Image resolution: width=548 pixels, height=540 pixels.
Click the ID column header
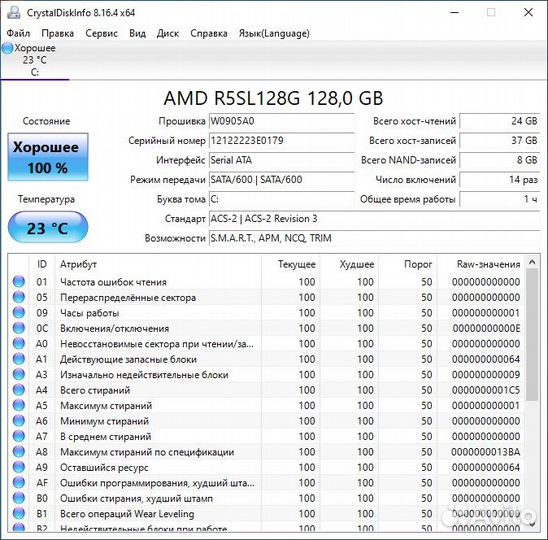[42, 264]
